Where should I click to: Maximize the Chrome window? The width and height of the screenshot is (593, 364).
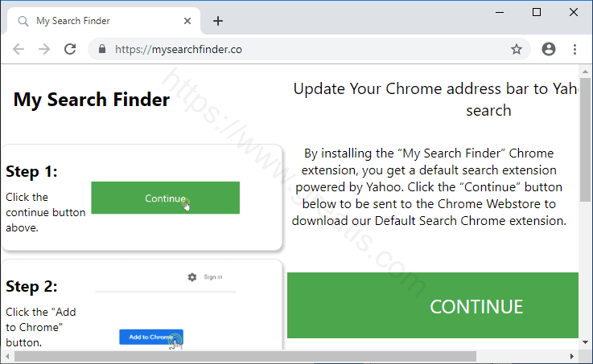tap(537, 12)
